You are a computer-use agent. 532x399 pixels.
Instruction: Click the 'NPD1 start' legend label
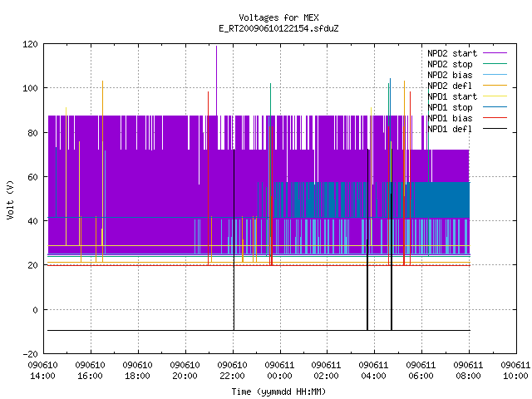click(x=452, y=96)
